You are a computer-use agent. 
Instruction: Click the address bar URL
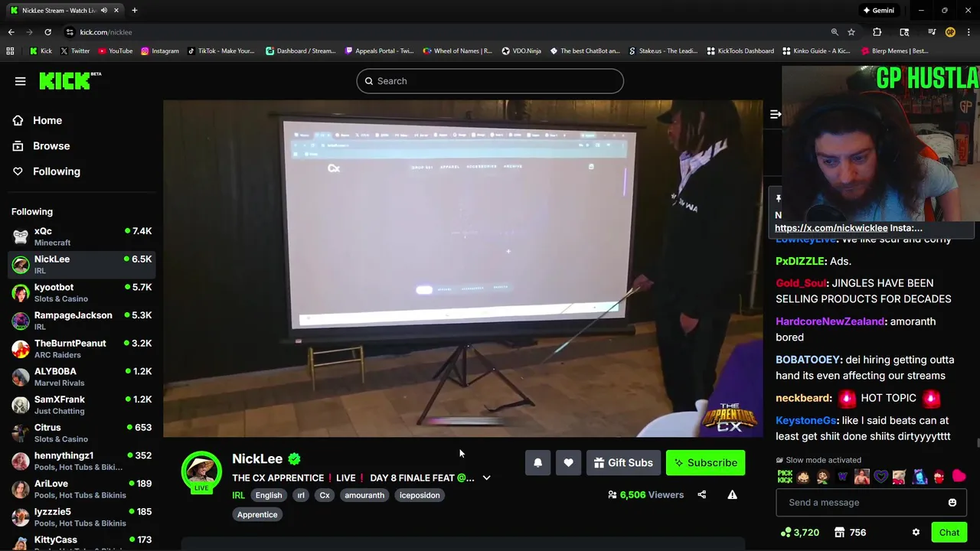[106, 32]
